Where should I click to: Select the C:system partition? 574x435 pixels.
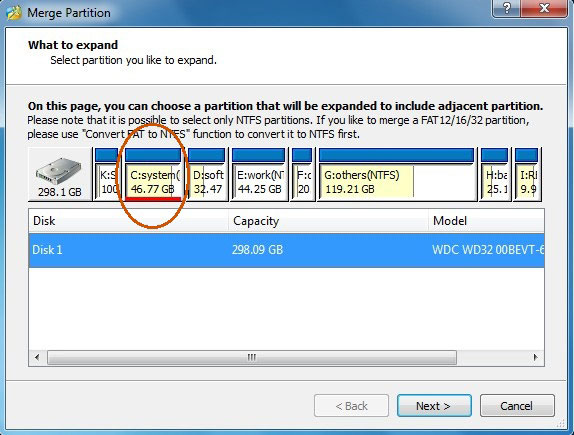(153, 174)
